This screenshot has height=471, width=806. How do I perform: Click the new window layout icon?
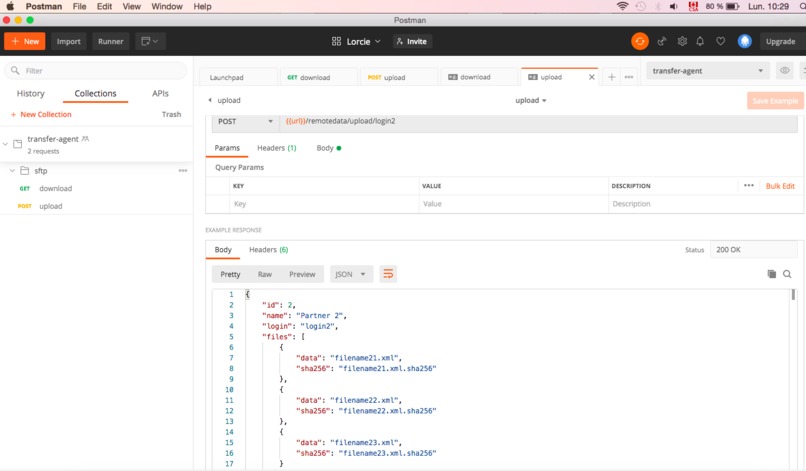click(x=150, y=41)
